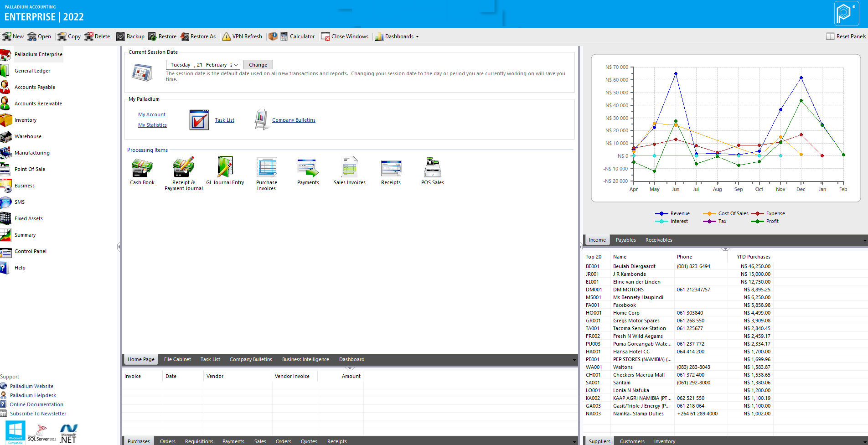The height and width of the screenshot is (445, 868).
Task: Expand Purchases tab strip dropdown arrow
Action: tap(574, 442)
